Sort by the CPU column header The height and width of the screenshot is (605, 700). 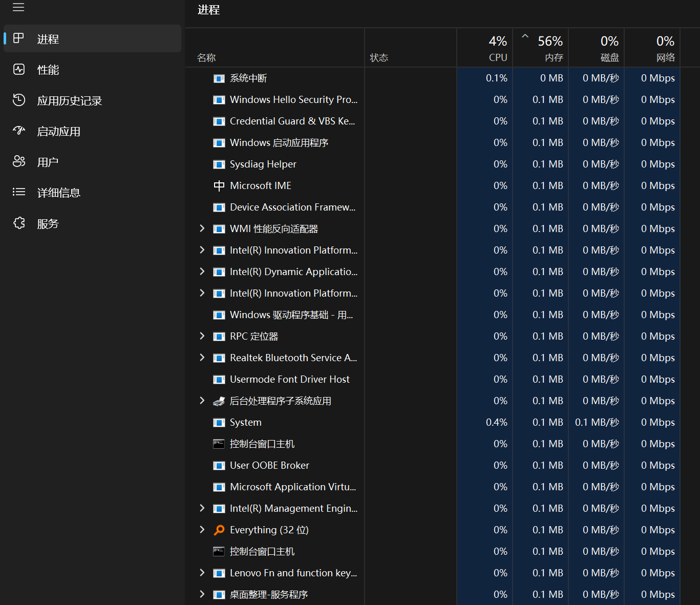click(485, 48)
